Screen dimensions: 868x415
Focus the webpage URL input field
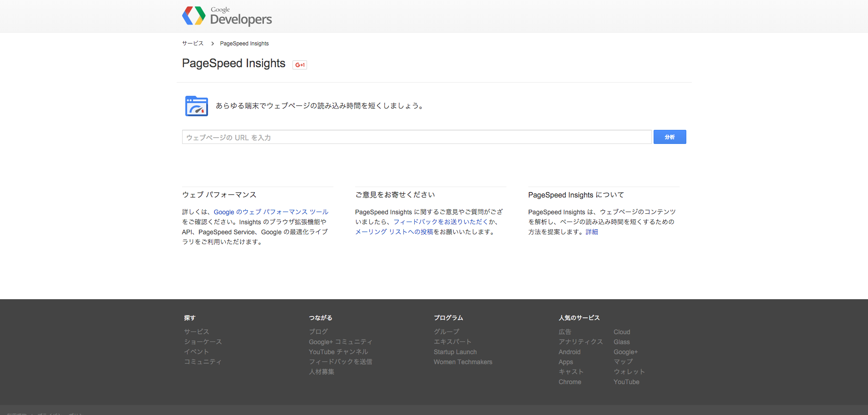417,137
